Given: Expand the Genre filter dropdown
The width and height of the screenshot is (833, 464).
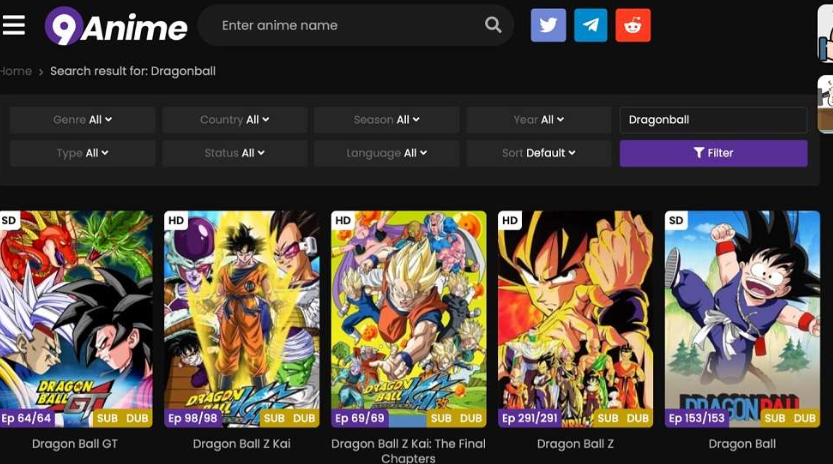Looking at the screenshot, I should 82,120.
